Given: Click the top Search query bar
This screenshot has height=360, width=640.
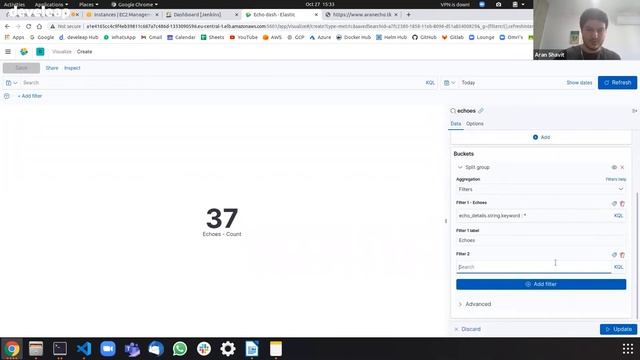Looking at the screenshot, I should pos(222,83).
